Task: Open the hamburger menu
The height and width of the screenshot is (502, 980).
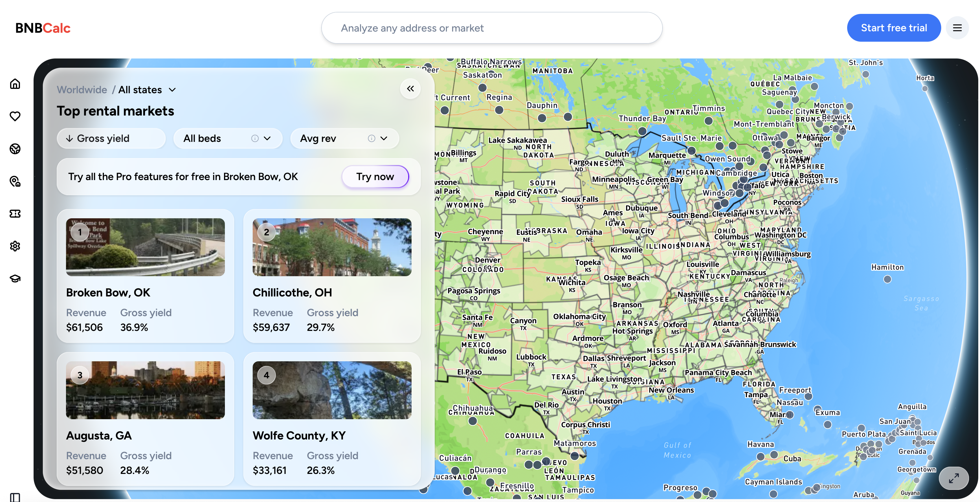Action: pyautogui.click(x=957, y=28)
